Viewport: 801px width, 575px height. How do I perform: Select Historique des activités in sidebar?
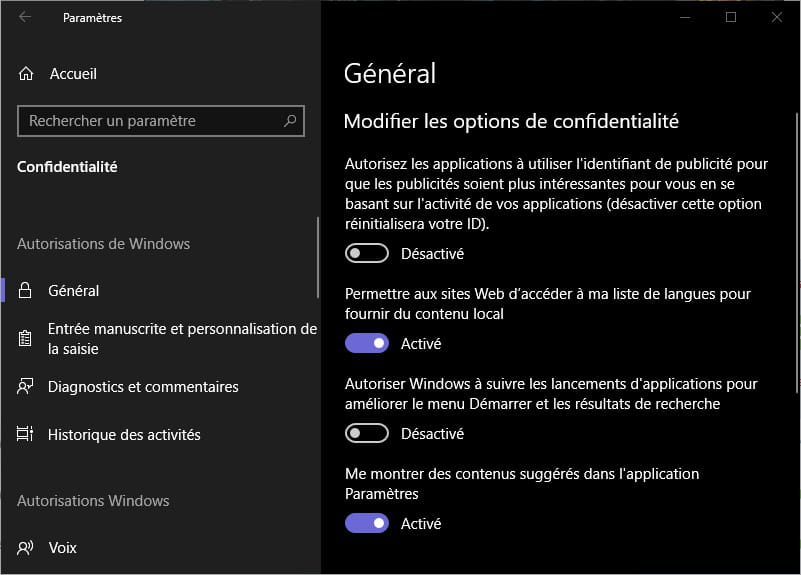124,435
